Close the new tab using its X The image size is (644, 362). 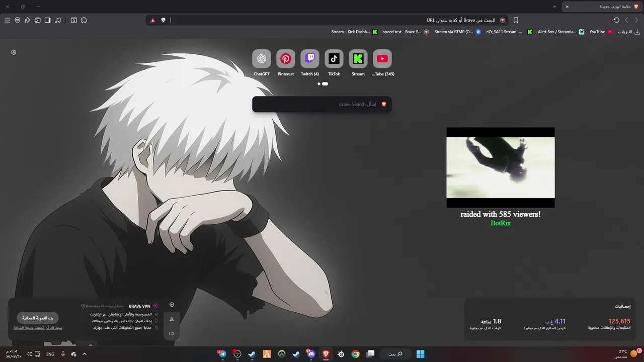point(567,7)
